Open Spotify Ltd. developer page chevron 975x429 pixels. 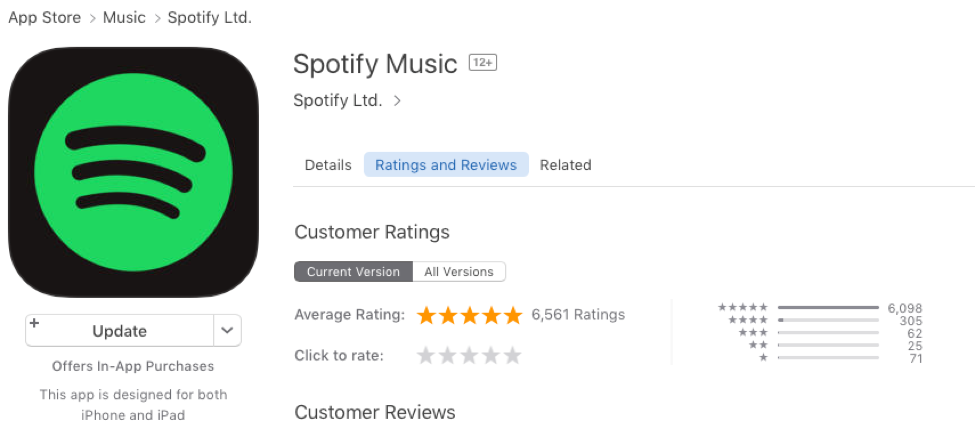397,101
